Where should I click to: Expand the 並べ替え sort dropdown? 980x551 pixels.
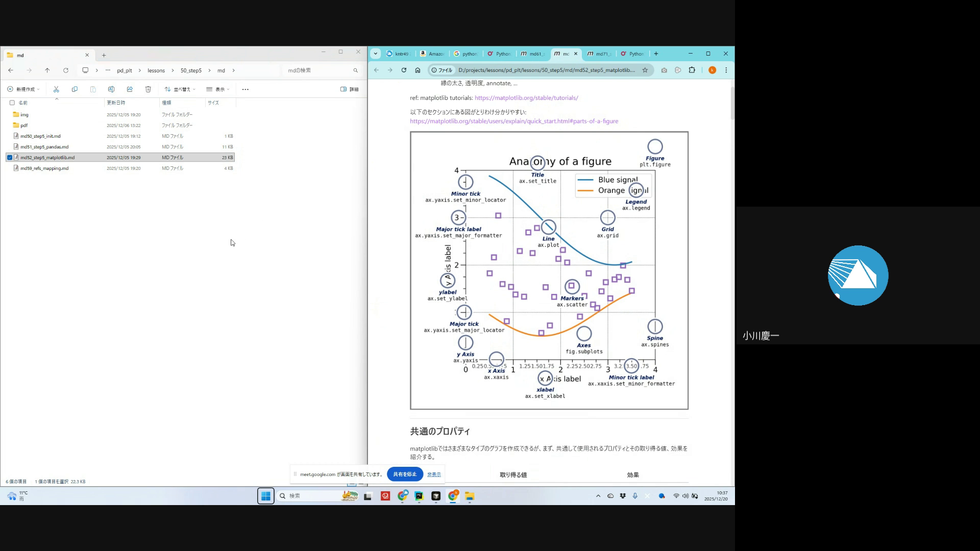(x=180, y=89)
